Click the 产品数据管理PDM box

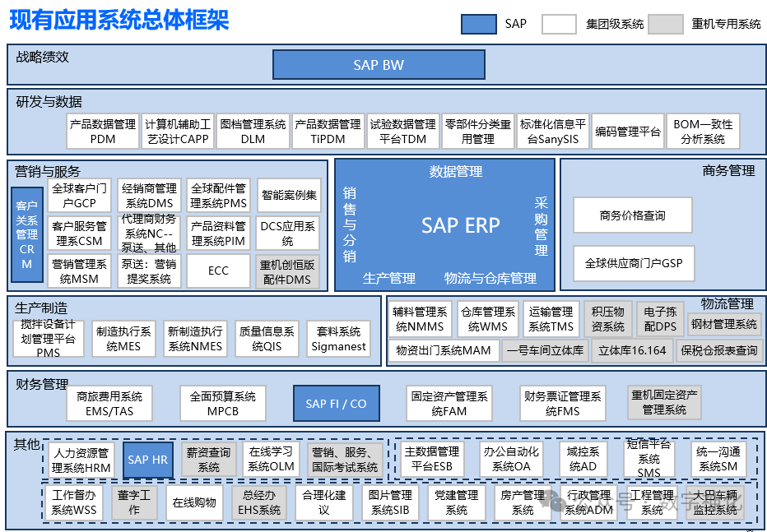[x=103, y=132]
